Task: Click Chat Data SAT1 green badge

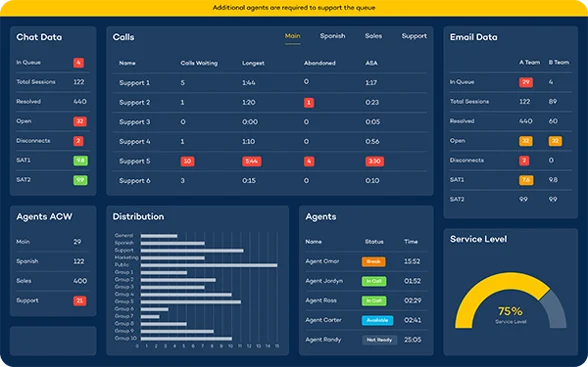Action: coord(80,161)
